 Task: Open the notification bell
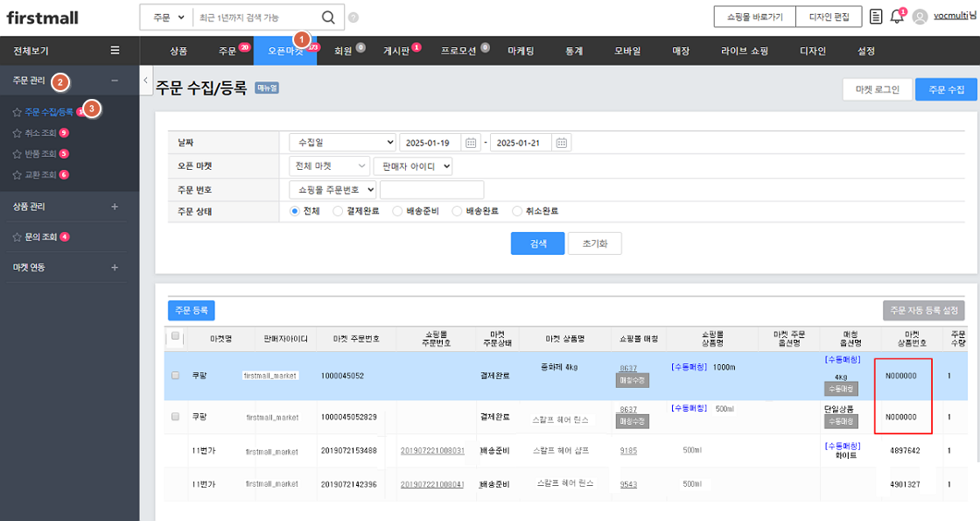coord(897,17)
